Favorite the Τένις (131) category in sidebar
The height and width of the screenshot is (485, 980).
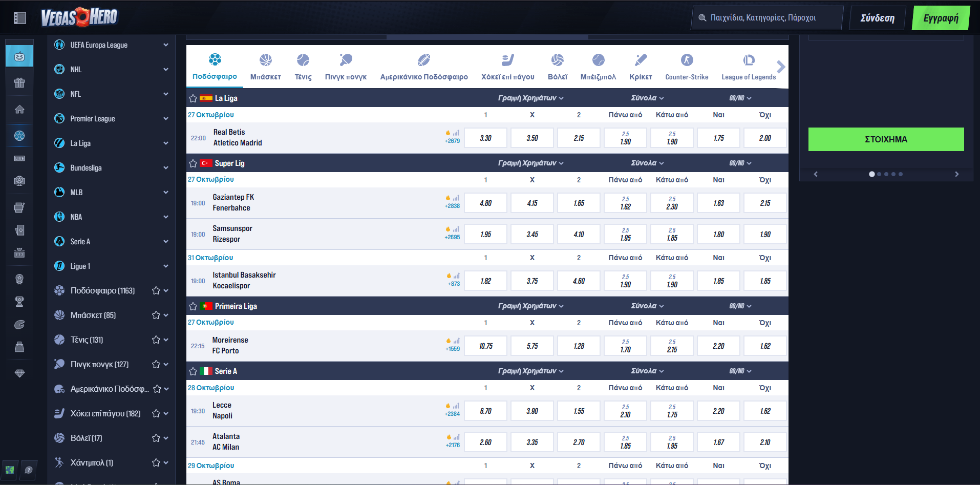pos(155,340)
